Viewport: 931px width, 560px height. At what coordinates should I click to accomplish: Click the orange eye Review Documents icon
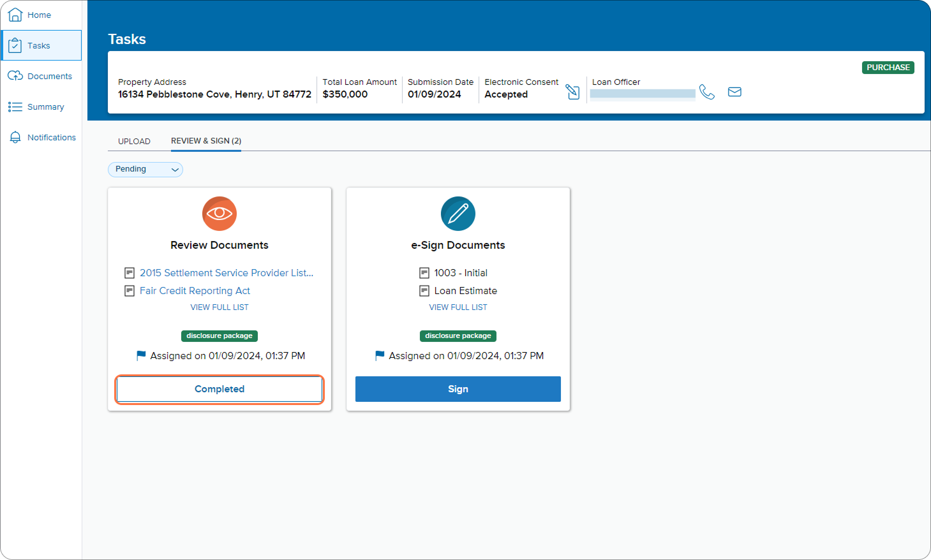coord(220,214)
